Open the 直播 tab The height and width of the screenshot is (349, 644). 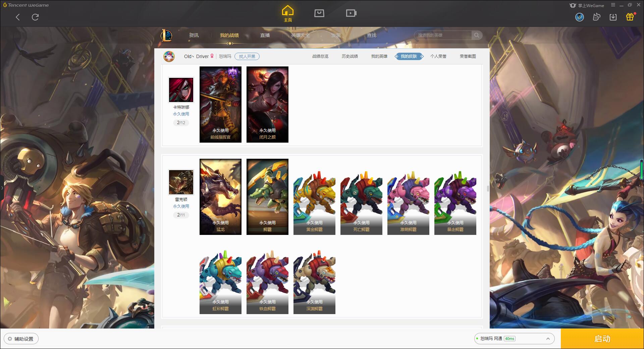(x=265, y=35)
